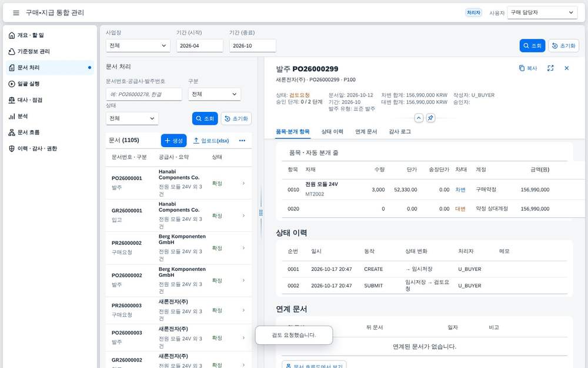The width and height of the screenshot is (588, 368).
Task: Click the 복사 copy button
Action: coord(528,68)
